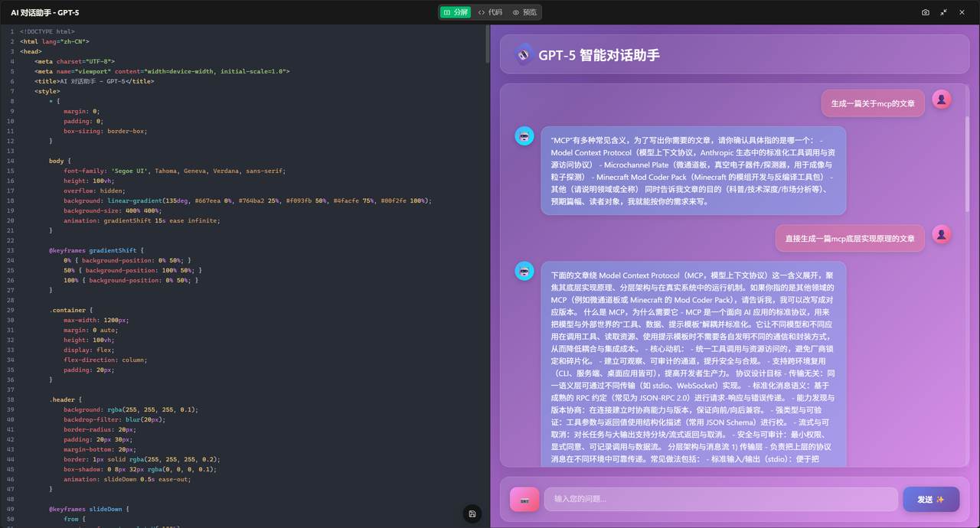The width and height of the screenshot is (980, 528).
Task: Click the .container selector line
Action: (70, 310)
